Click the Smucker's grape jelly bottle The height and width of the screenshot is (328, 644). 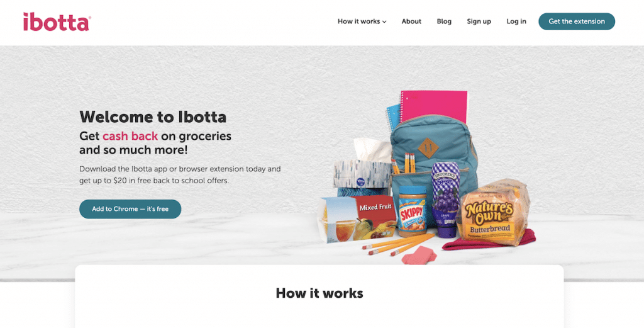446,200
